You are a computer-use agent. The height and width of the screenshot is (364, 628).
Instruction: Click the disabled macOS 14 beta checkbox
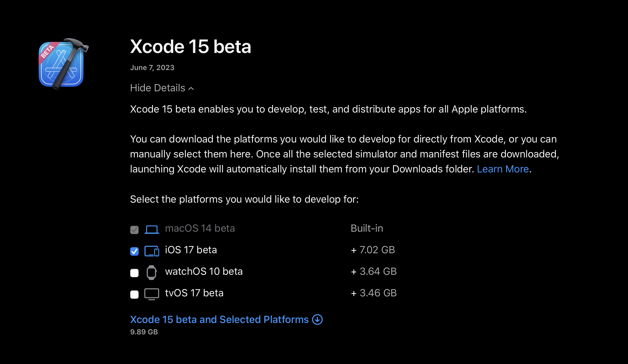[x=134, y=230]
